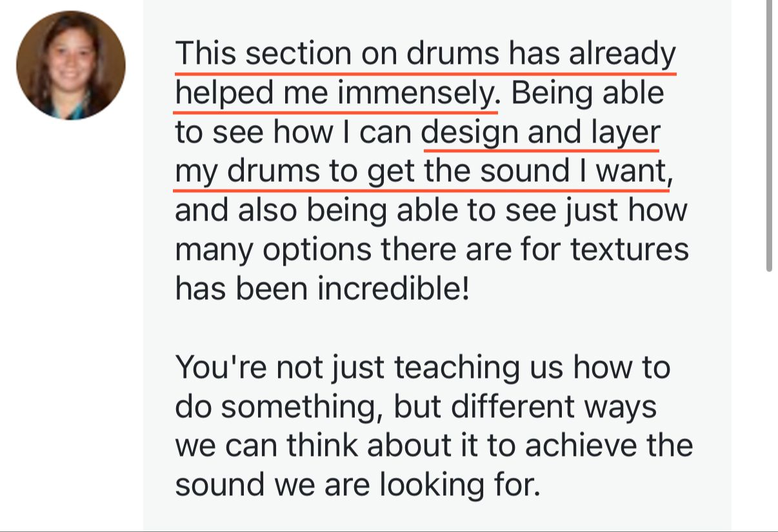
Task: Click underlined text "my drums to get the sound I want"
Action: [420, 172]
